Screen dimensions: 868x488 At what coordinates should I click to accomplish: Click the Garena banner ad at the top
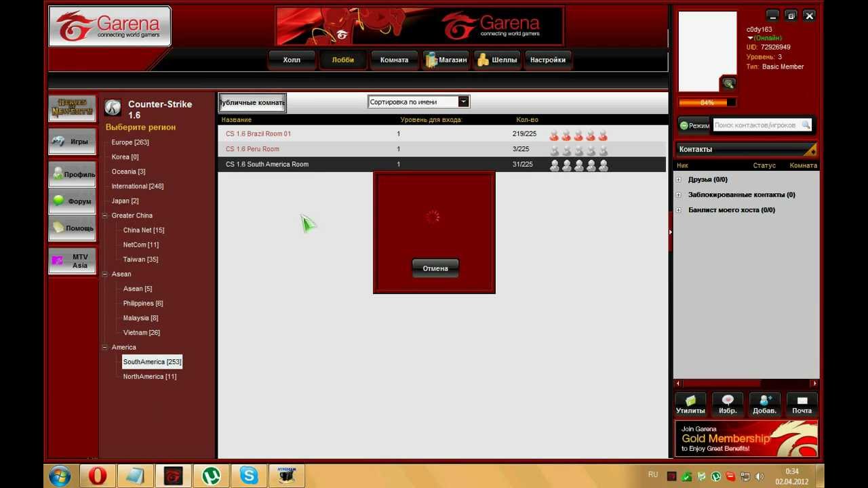tap(419, 26)
